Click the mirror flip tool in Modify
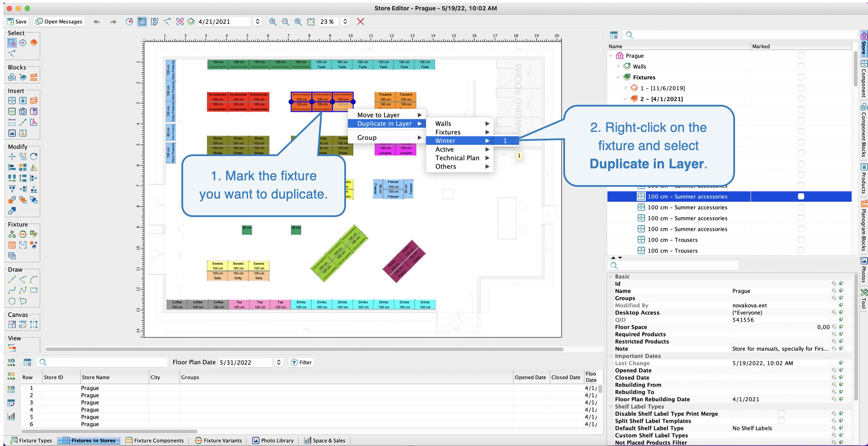Image resolution: width=868 pixels, height=446 pixels. pyautogui.click(x=34, y=167)
